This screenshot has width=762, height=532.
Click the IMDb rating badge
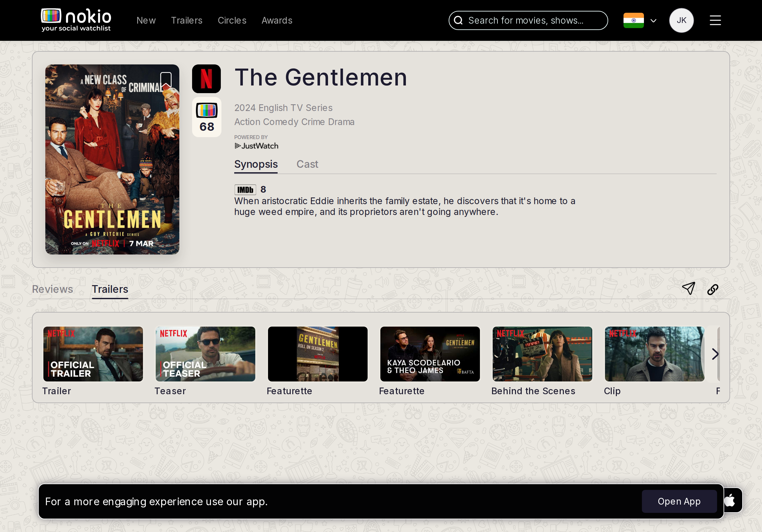pyautogui.click(x=245, y=190)
